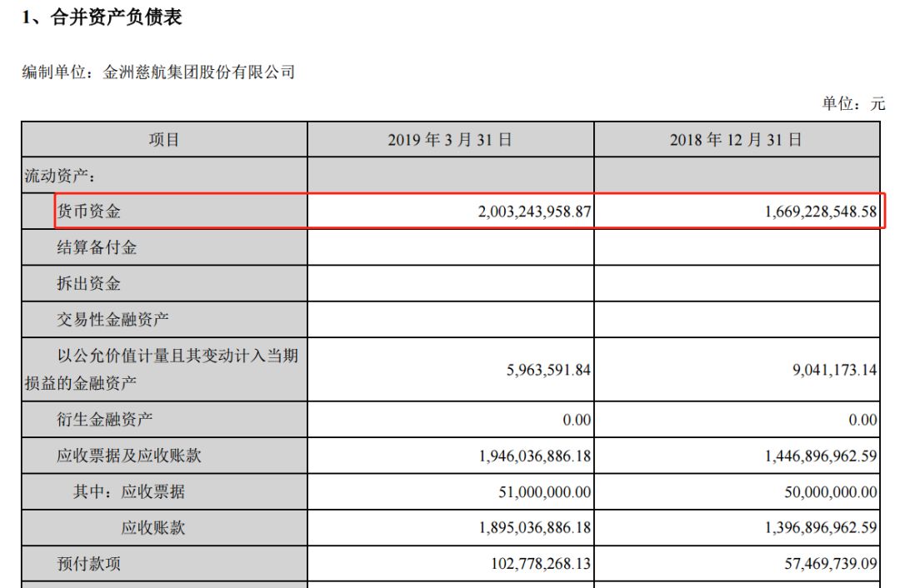The width and height of the screenshot is (900, 588).
Task: Select the 交易性金融资产 row label
Action: point(112,320)
